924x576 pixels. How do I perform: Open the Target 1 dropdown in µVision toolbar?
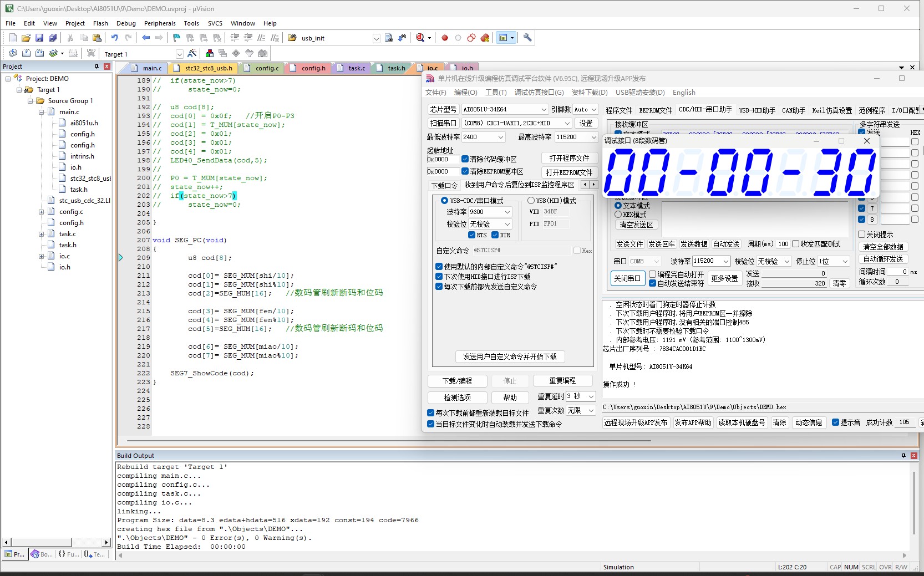(x=179, y=54)
